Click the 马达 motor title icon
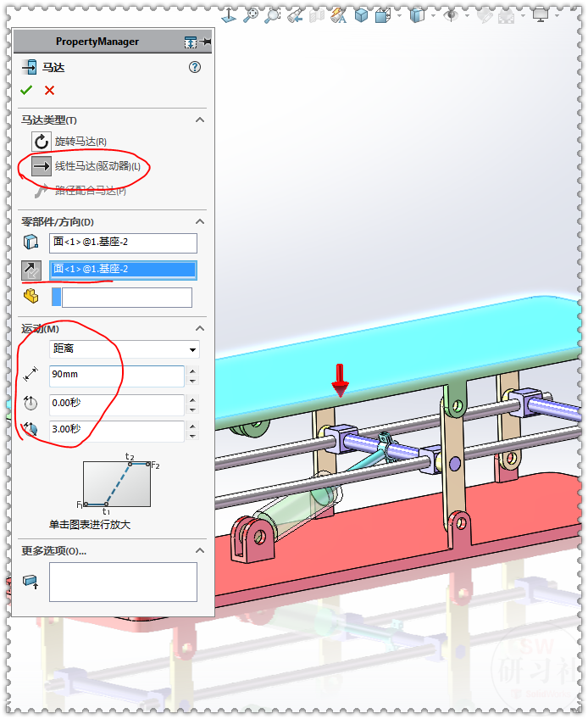 pyautogui.click(x=30, y=68)
